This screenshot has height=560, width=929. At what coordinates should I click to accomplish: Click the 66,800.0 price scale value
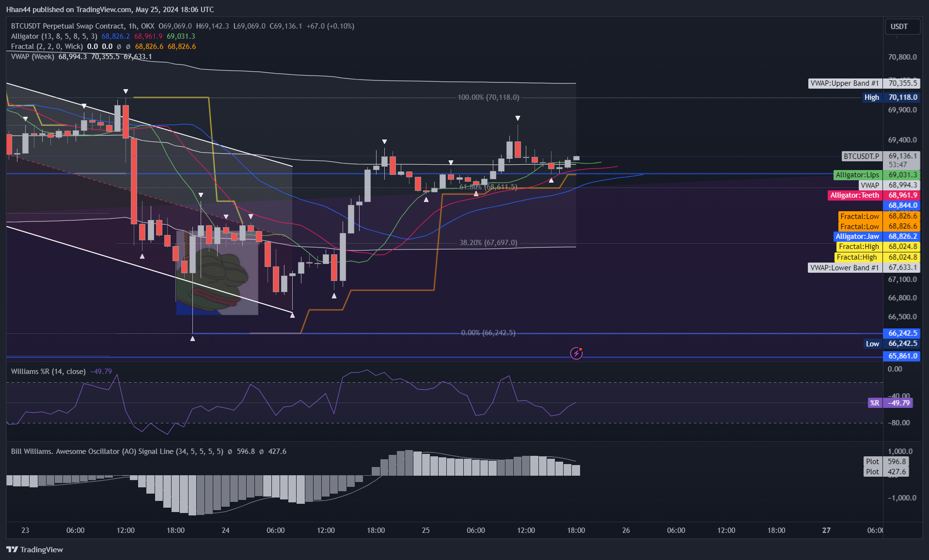coord(902,298)
